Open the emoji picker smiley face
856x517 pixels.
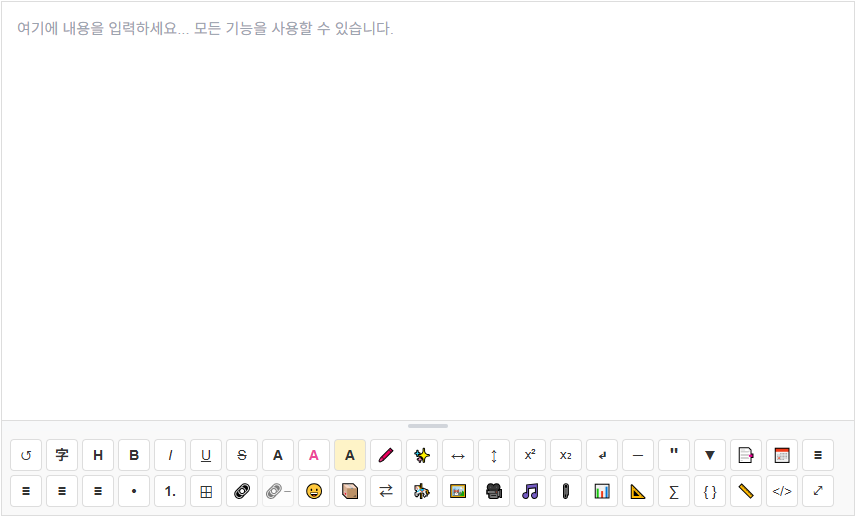tap(314, 491)
